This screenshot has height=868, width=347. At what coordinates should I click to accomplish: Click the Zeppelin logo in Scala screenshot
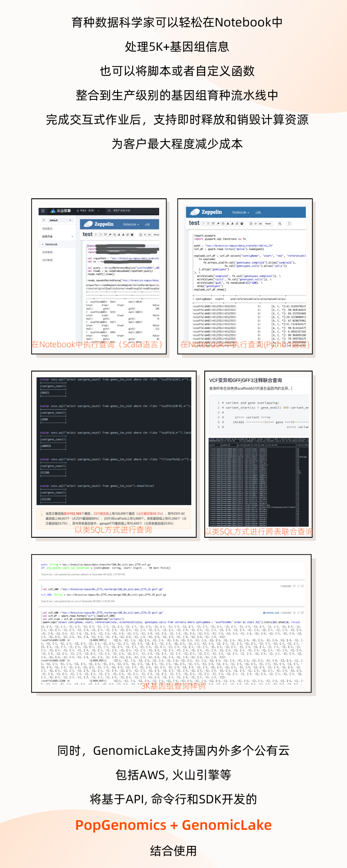(99, 224)
